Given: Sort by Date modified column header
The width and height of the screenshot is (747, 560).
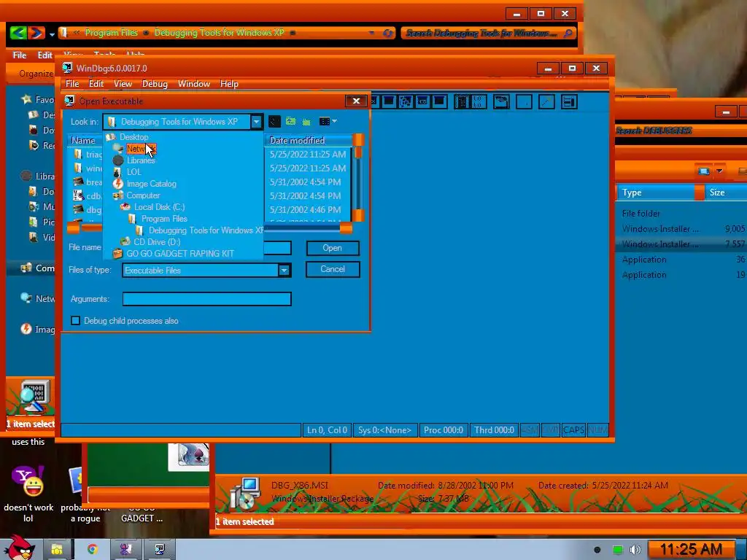Looking at the screenshot, I should (x=309, y=140).
